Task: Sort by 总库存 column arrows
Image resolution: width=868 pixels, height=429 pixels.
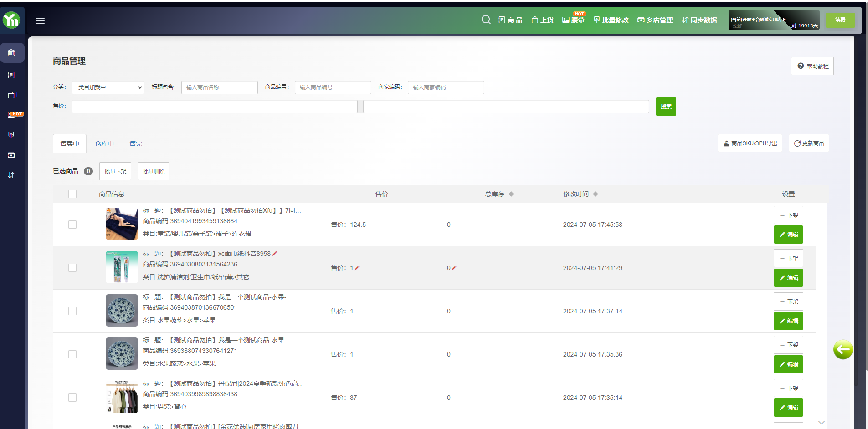Action: [511, 194]
